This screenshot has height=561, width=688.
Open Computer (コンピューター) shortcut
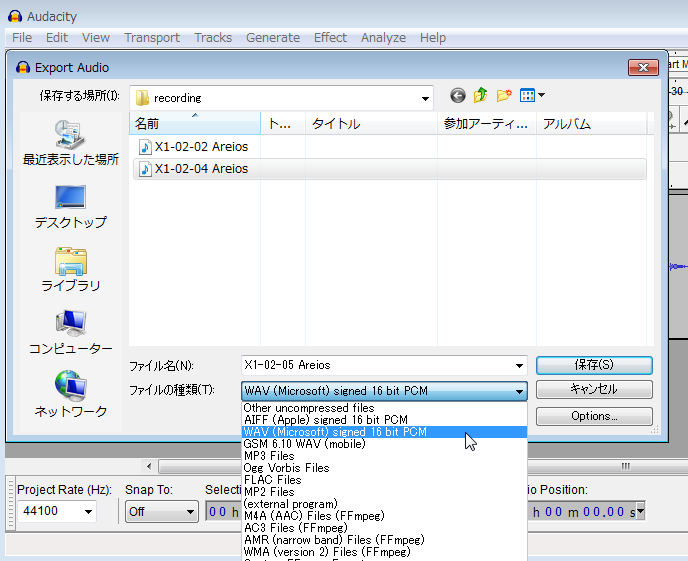point(70,332)
